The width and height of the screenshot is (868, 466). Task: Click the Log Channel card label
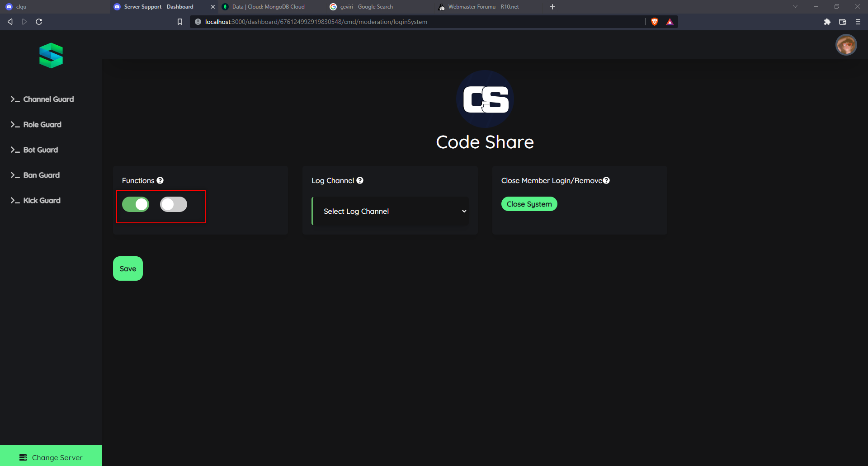333,180
